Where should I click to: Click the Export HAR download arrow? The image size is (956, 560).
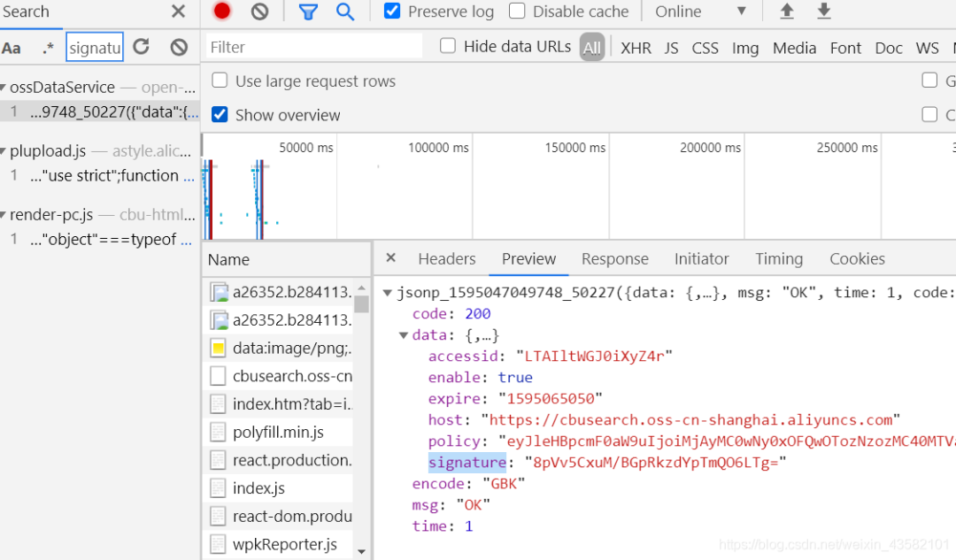point(824,11)
